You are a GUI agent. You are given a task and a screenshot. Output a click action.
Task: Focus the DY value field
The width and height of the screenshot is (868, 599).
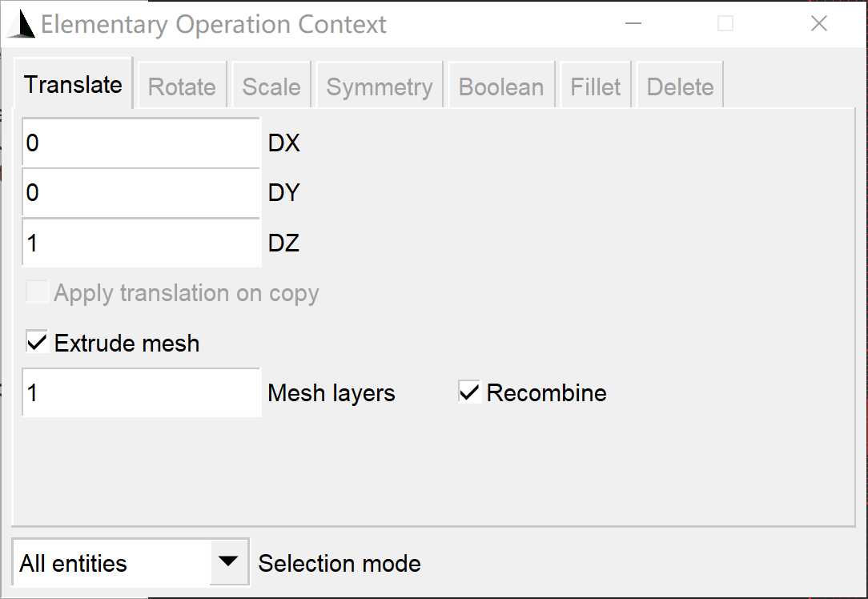(141, 193)
